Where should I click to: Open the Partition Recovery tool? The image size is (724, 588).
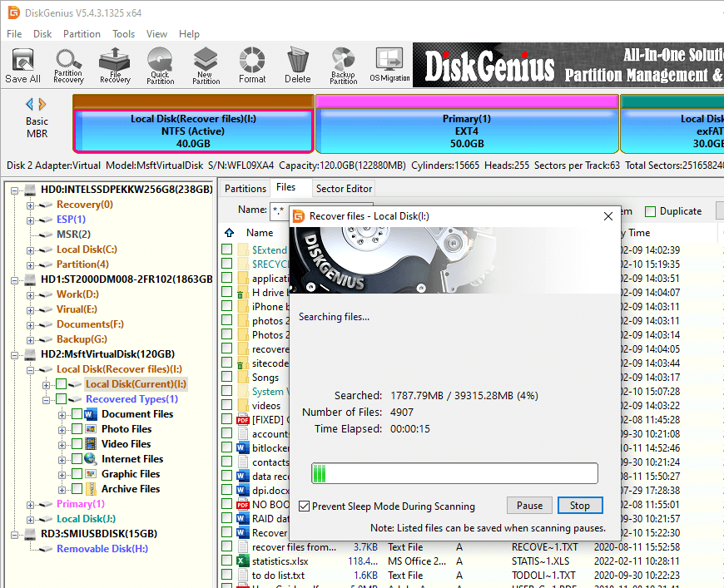pyautogui.click(x=68, y=65)
